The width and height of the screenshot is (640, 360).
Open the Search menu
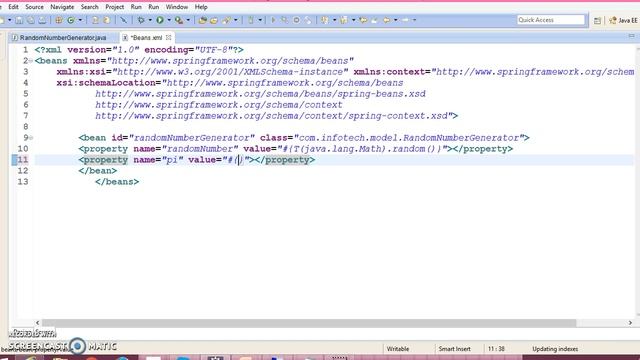click(x=89, y=7)
